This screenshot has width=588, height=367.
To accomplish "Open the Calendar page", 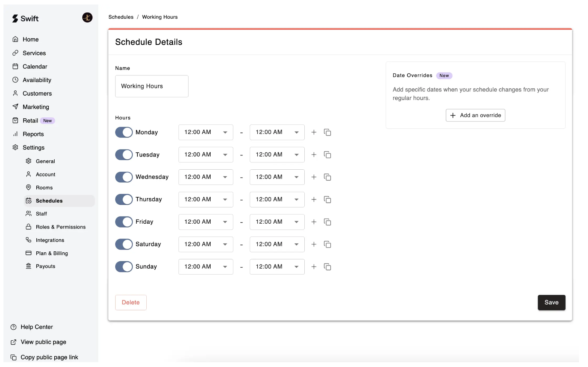I will coord(35,66).
